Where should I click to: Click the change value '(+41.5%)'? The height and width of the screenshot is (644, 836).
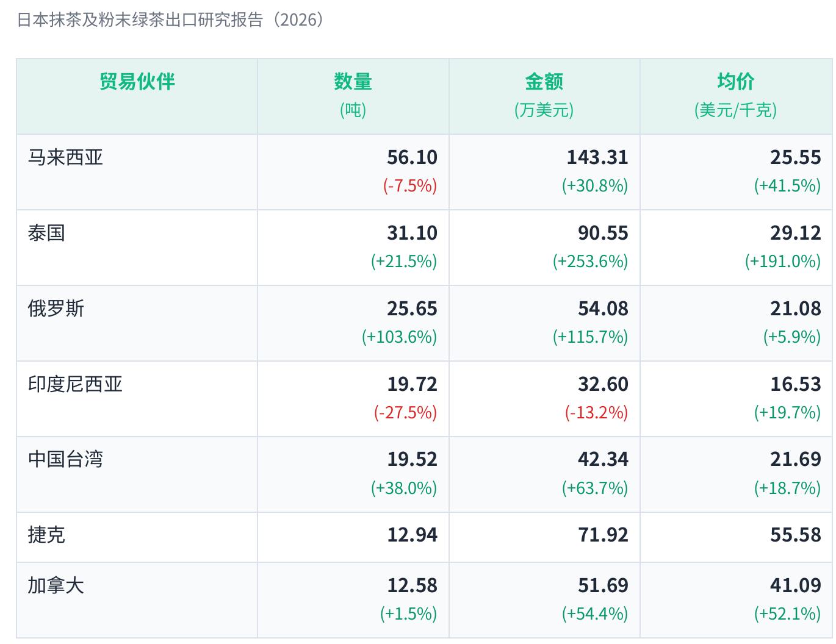click(x=788, y=185)
